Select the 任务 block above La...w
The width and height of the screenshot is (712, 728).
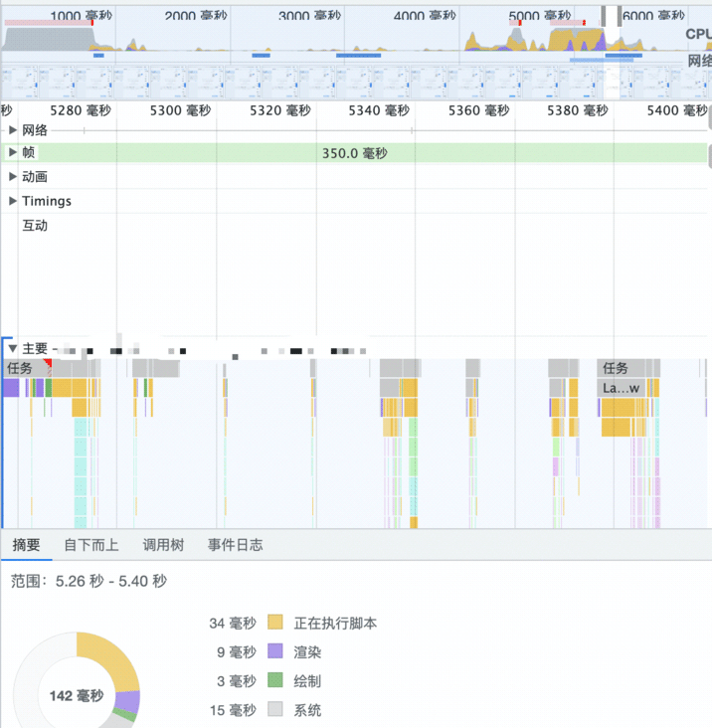622,368
